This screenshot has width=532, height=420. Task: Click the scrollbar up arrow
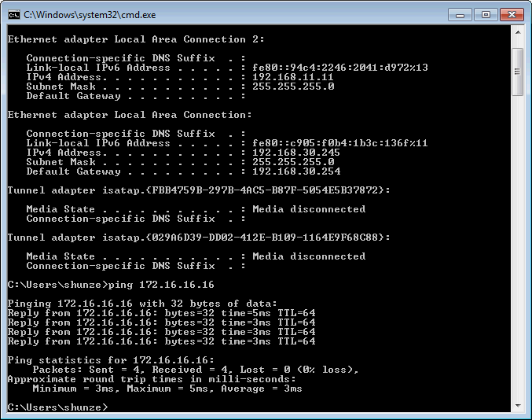click(x=518, y=32)
